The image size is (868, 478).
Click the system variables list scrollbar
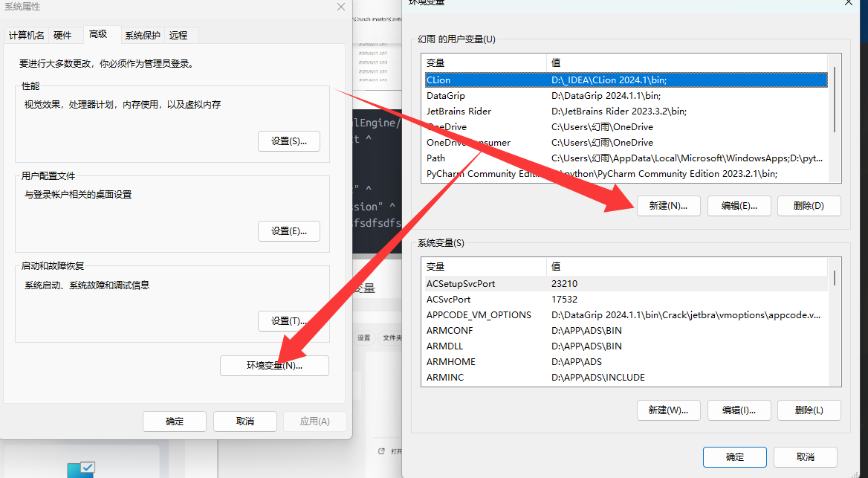(835, 279)
